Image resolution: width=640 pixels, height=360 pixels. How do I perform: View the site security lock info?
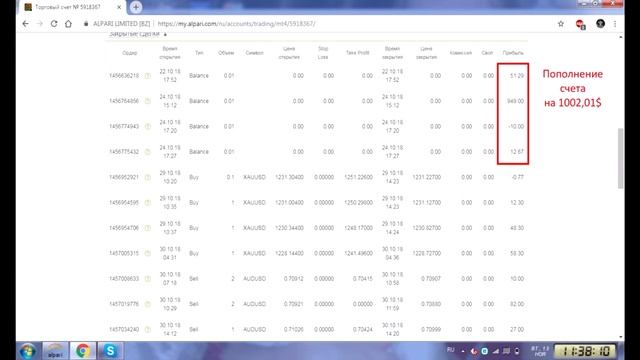[86, 24]
